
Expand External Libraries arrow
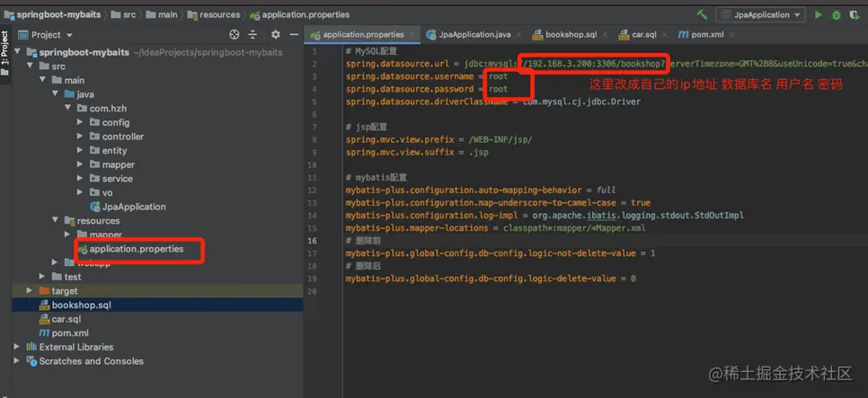[16, 347]
